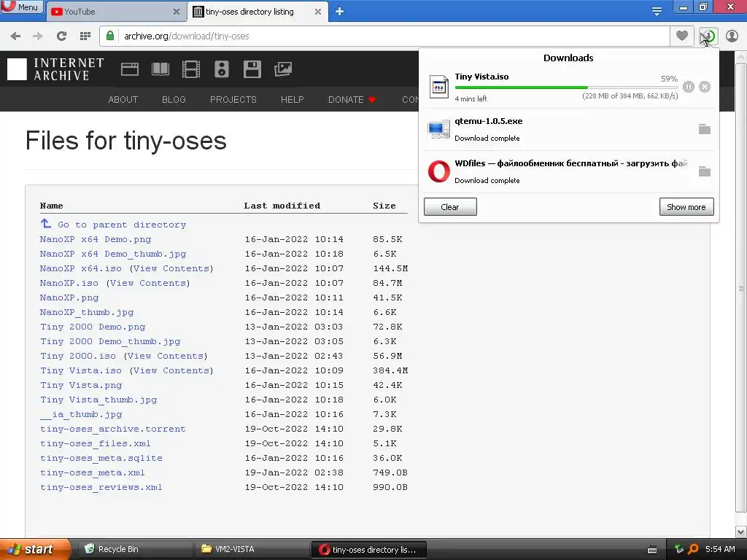Click the page scrollbar down arrow
This screenshot has width=747, height=560.
coord(741,532)
